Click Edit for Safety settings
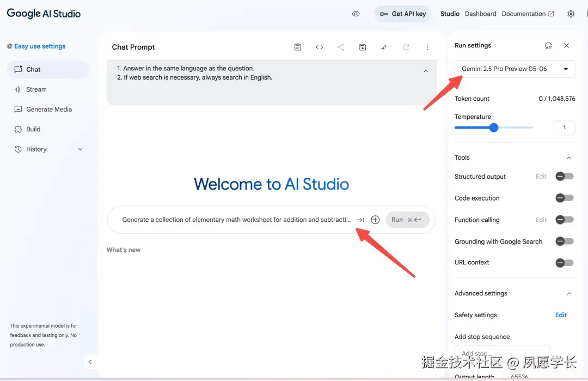Screen dimensions: 588x381 coord(561,315)
